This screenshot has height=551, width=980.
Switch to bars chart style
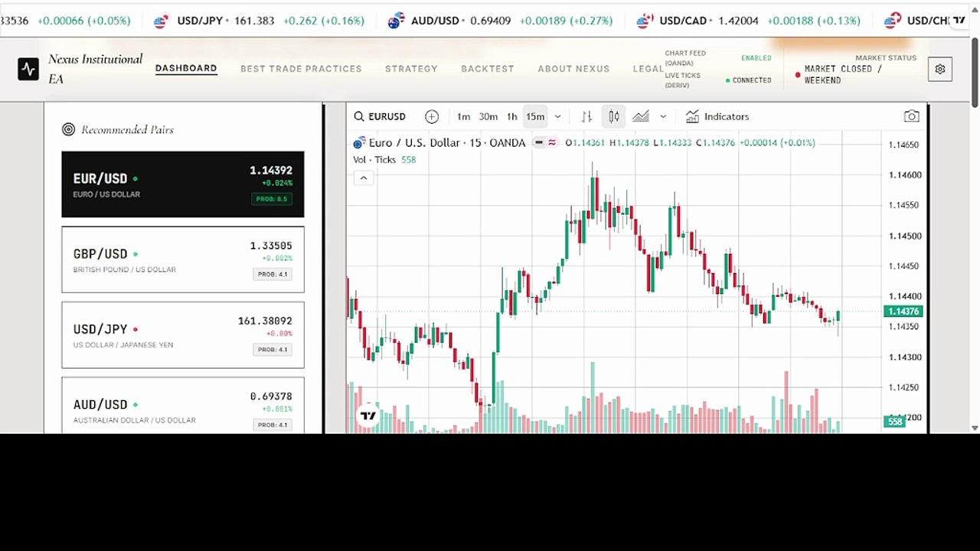[x=586, y=116]
